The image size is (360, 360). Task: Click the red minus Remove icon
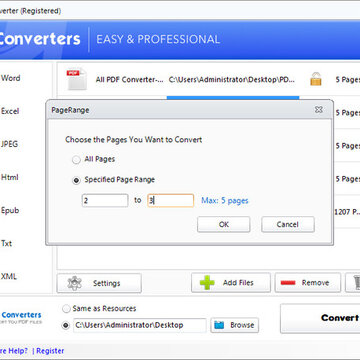pos(288,283)
